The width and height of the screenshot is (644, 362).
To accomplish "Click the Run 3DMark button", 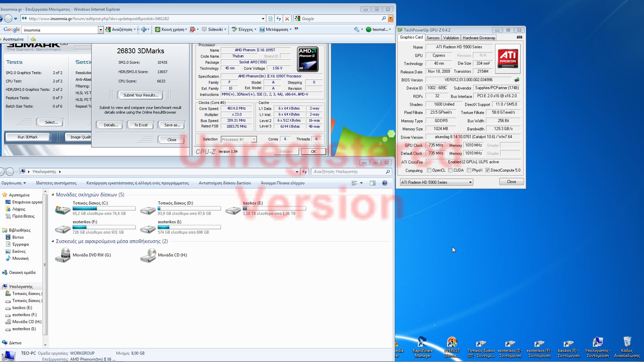I will pos(28,137).
